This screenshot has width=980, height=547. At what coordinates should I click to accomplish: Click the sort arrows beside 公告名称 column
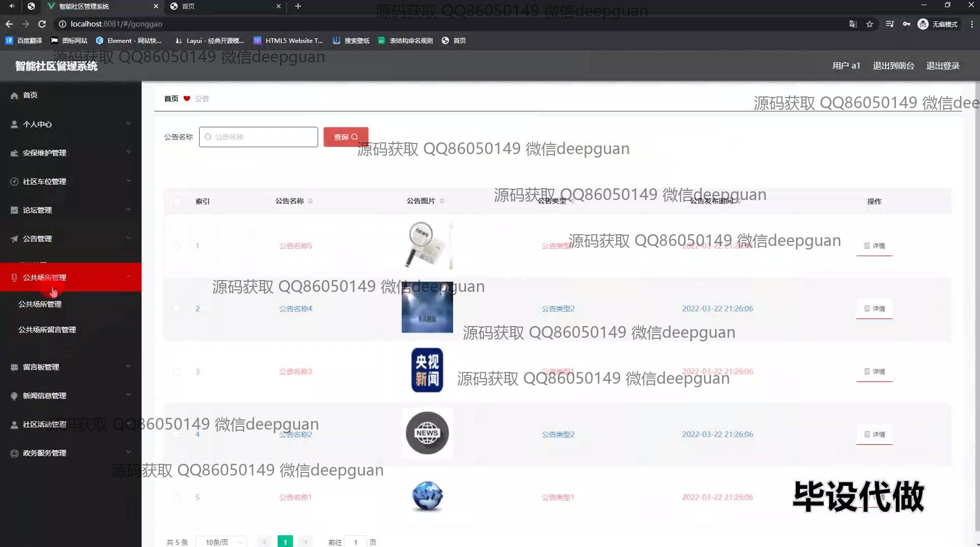coord(310,201)
